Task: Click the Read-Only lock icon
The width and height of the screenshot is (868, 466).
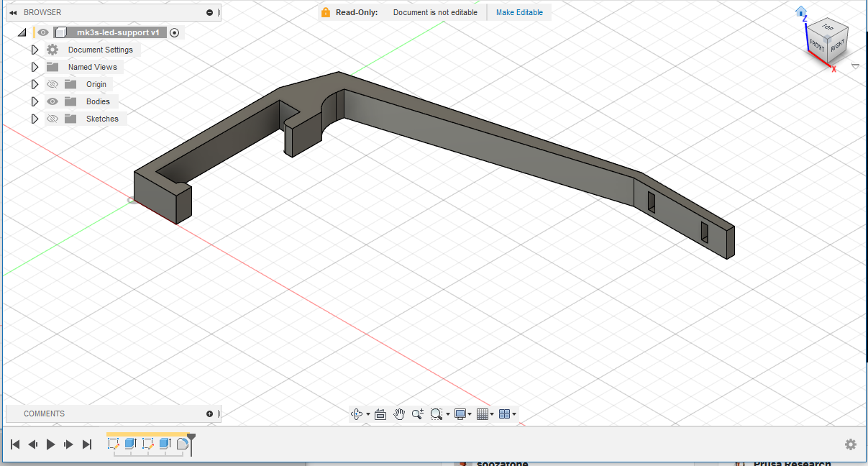Action: coord(326,12)
